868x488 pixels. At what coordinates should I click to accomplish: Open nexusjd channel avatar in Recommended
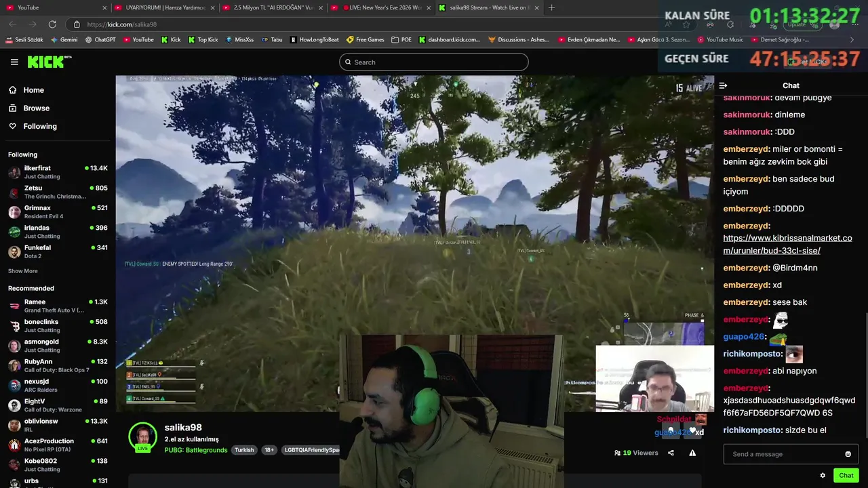click(14, 386)
